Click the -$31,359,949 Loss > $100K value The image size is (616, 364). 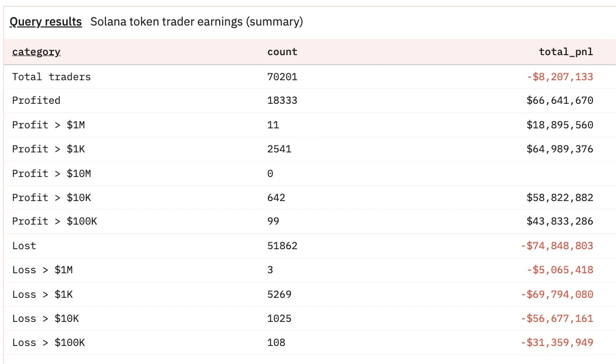(557, 342)
